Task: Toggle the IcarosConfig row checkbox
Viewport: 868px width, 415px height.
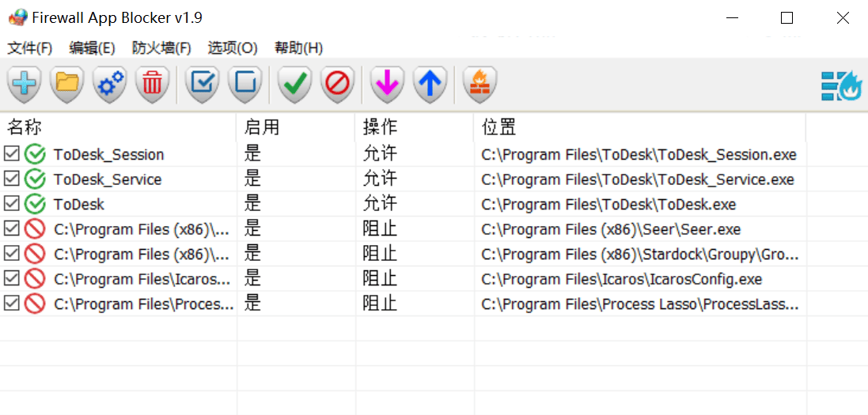Action: pos(12,277)
